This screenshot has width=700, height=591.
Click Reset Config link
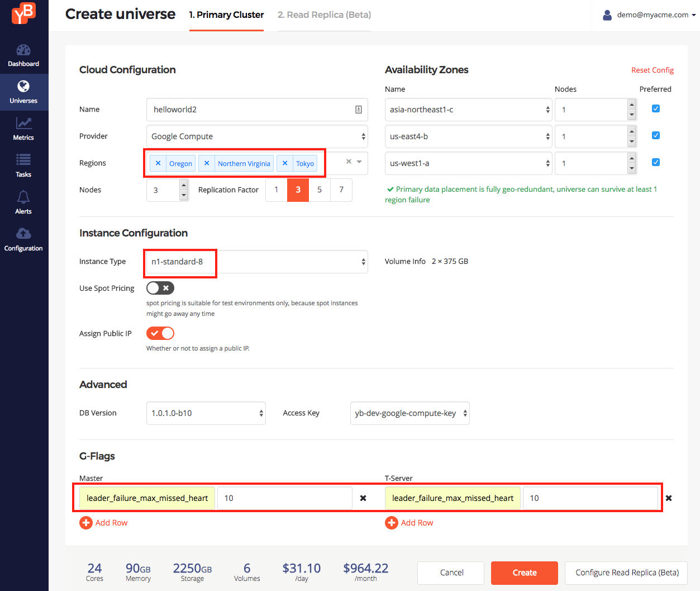pyautogui.click(x=653, y=70)
